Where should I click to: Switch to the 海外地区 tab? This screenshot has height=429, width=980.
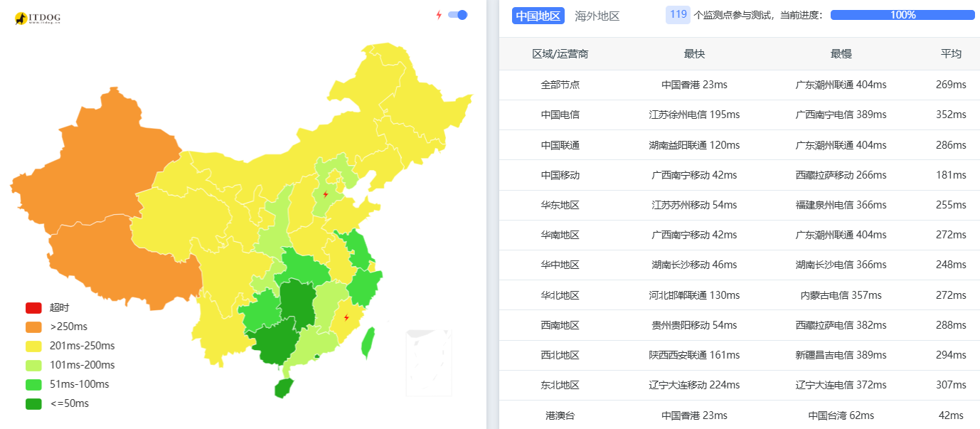coord(597,16)
